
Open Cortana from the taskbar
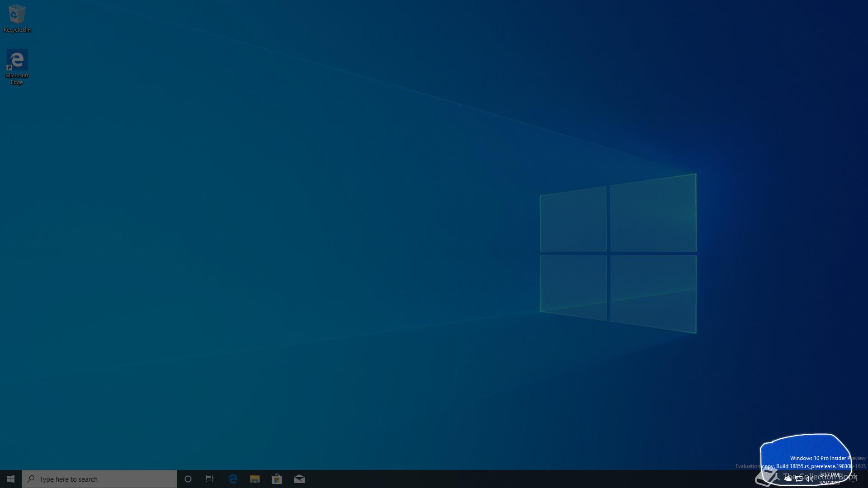click(x=188, y=479)
